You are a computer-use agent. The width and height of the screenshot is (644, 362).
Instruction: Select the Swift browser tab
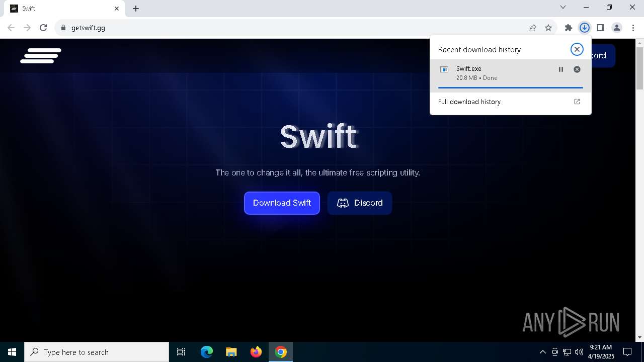tap(65, 9)
